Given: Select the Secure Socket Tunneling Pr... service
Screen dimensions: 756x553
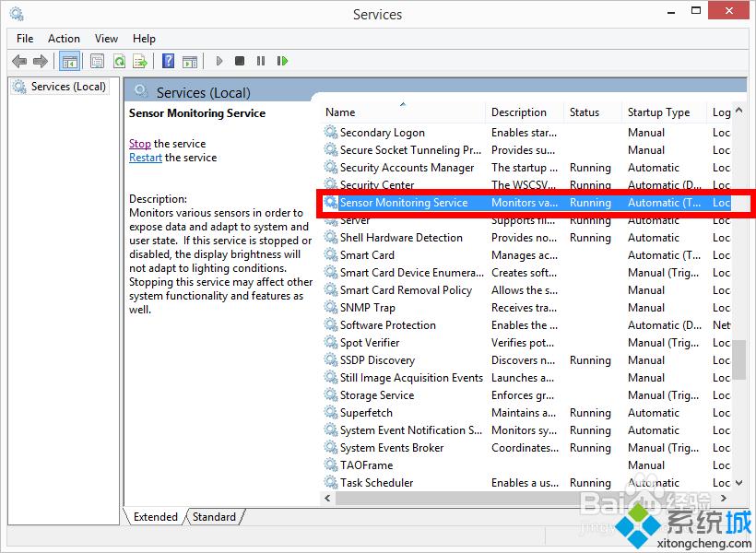Looking at the screenshot, I should pos(411,150).
